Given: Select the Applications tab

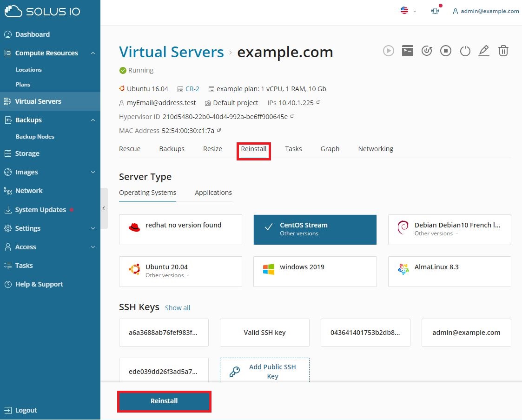Looking at the screenshot, I should (213, 193).
